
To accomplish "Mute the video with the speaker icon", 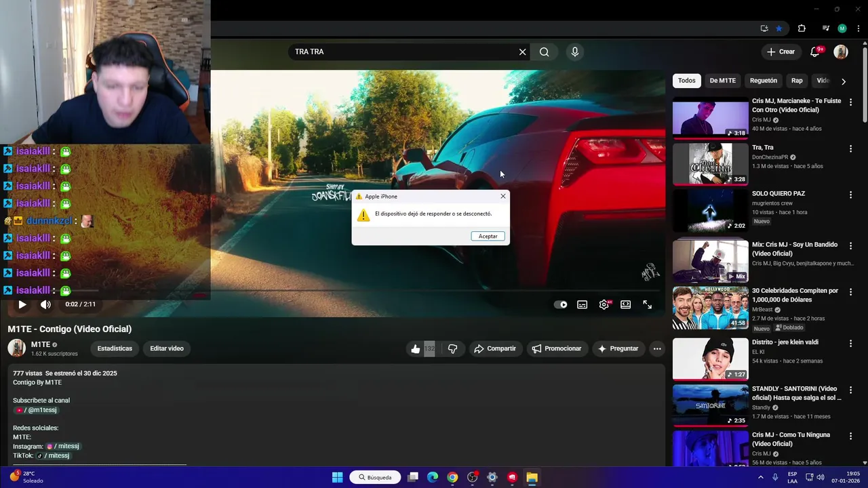I will point(45,305).
